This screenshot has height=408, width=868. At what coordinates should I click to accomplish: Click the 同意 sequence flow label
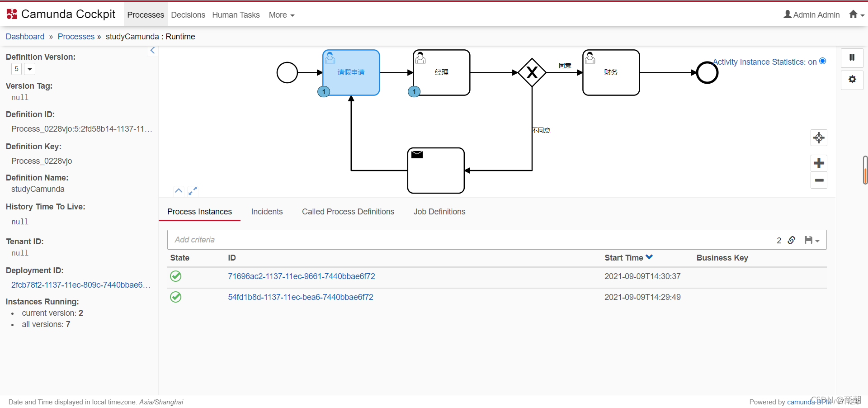click(x=565, y=66)
